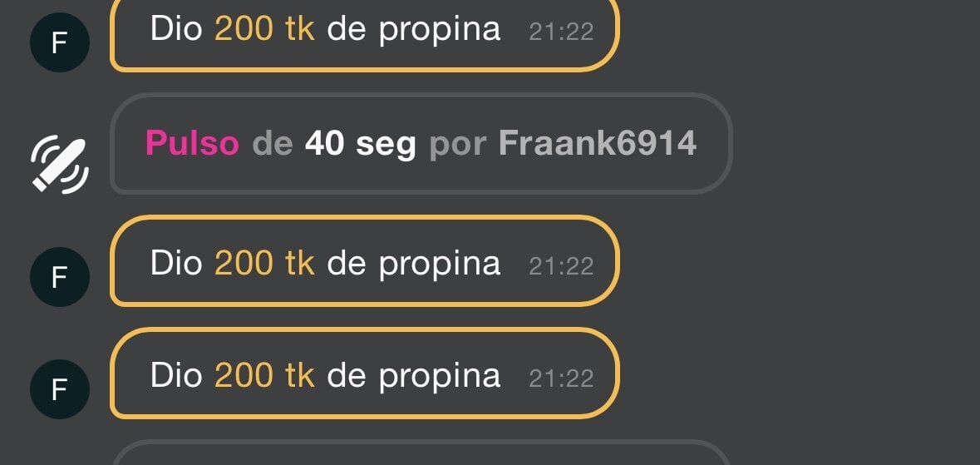This screenshot has height=465, width=980.
Task: Click the vibrating toy pulse icon
Action: pos(60,165)
